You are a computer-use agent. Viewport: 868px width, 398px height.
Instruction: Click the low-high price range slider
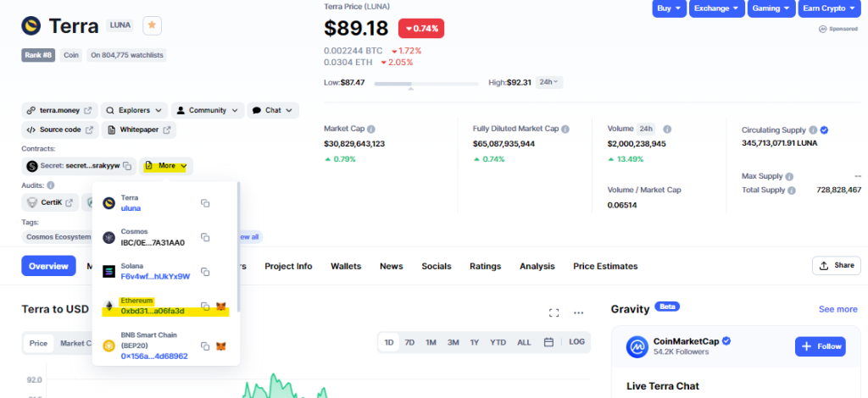pos(426,84)
